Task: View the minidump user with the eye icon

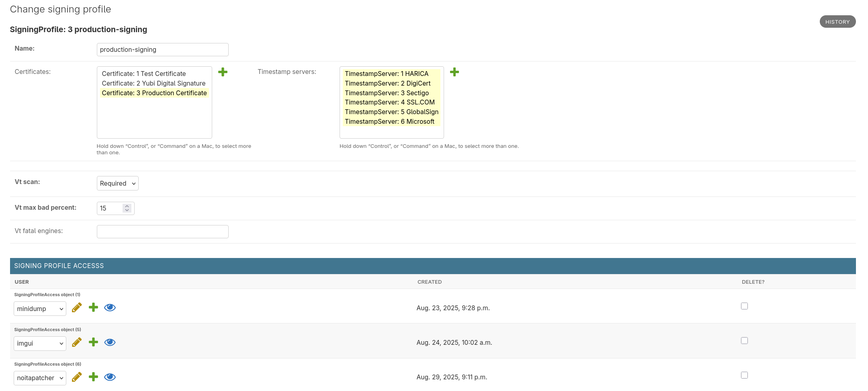Action: [x=110, y=308]
